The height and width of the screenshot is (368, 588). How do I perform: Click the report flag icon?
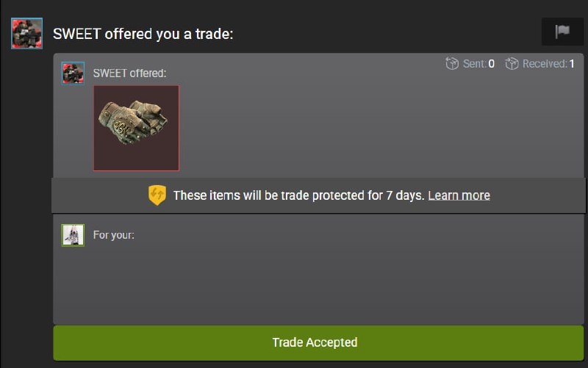tap(562, 32)
